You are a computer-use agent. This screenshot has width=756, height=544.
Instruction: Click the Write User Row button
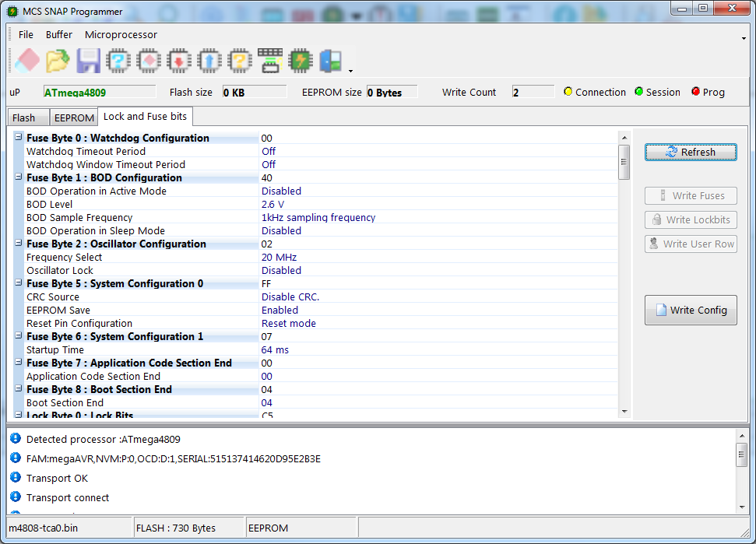click(x=691, y=244)
